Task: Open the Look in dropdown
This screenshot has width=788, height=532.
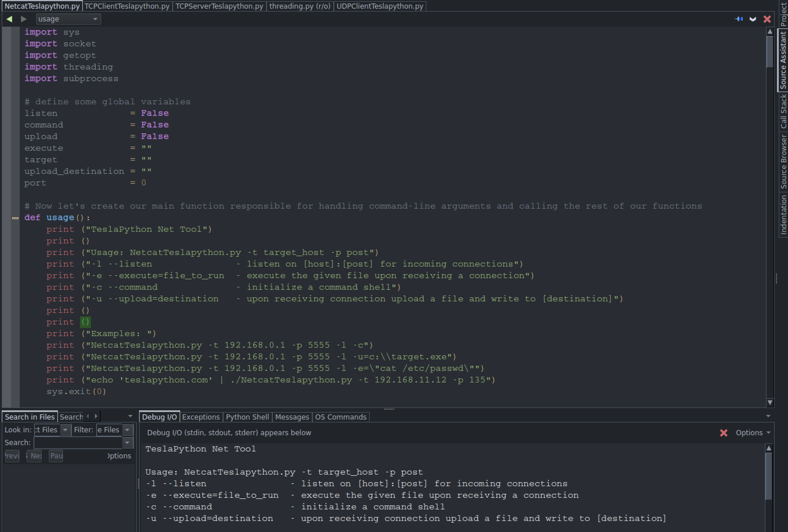Action: coord(52,430)
